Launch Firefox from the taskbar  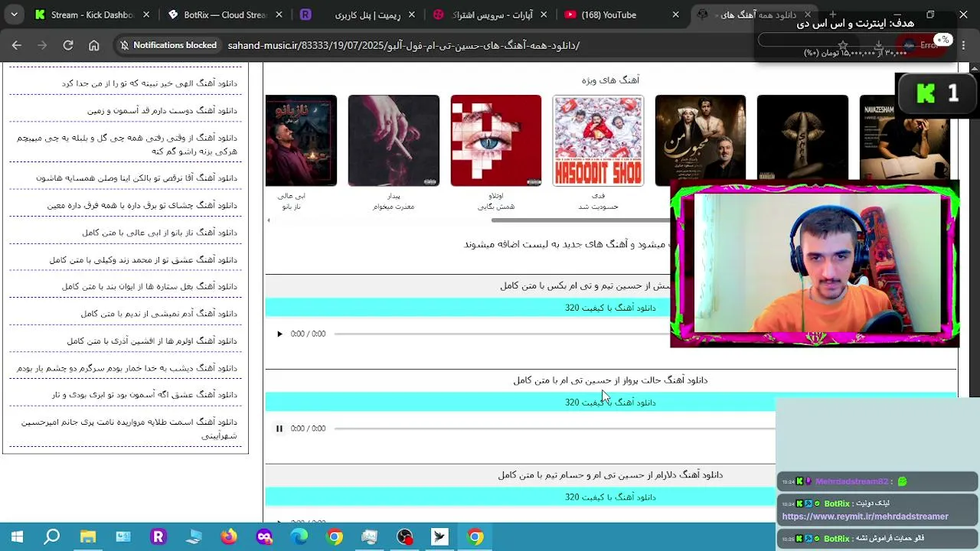click(229, 536)
